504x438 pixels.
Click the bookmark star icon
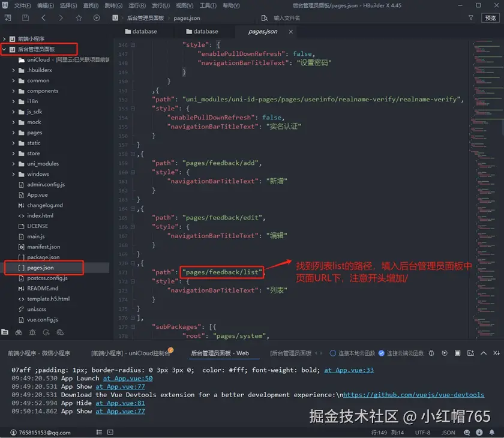79,18
